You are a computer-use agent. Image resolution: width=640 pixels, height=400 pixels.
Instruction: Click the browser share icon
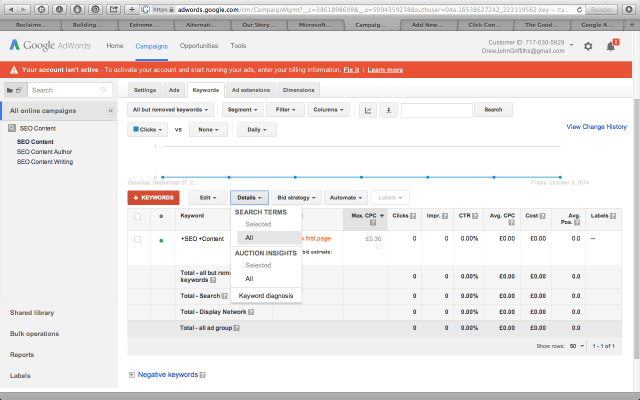(114, 9)
